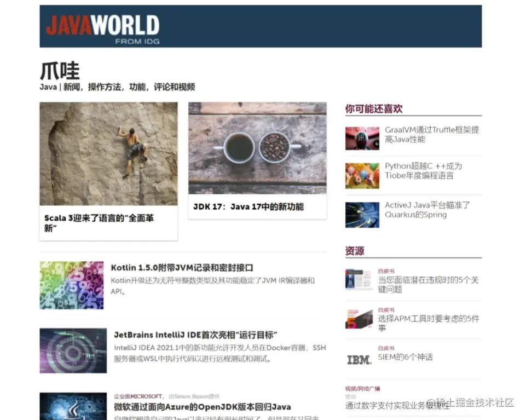Click the 企业版MICROSOFT category label
Image resolution: width=526 pixels, height=420 pixels.
(x=138, y=396)
